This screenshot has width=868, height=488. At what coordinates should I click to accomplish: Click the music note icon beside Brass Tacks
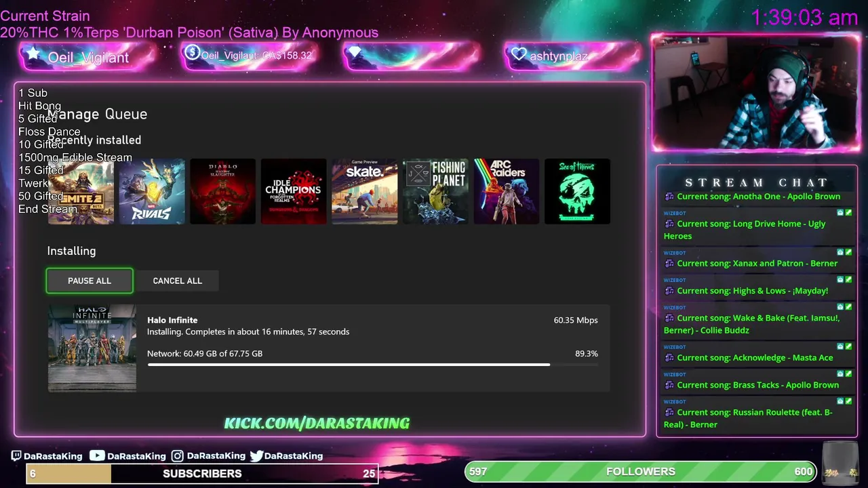pos(669,385)
